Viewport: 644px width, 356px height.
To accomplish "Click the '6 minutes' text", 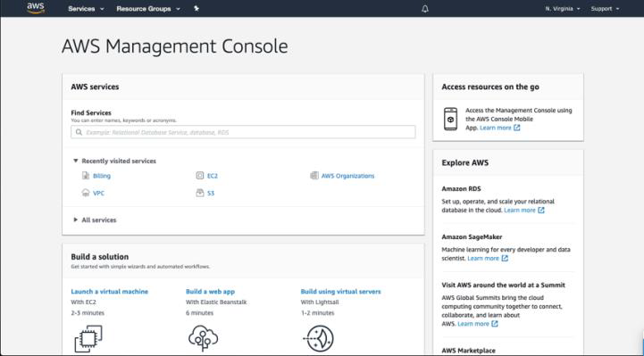I will click(x=199, y=312).
